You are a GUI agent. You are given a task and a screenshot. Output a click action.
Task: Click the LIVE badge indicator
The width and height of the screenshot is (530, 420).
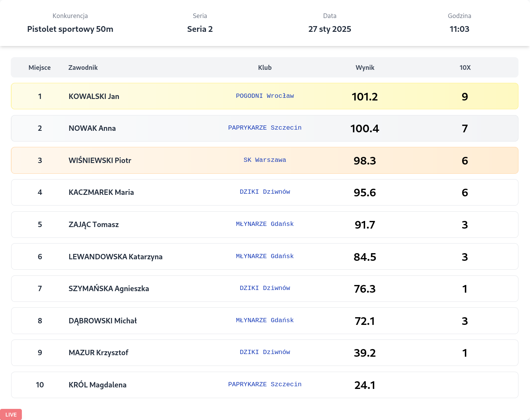11,414
